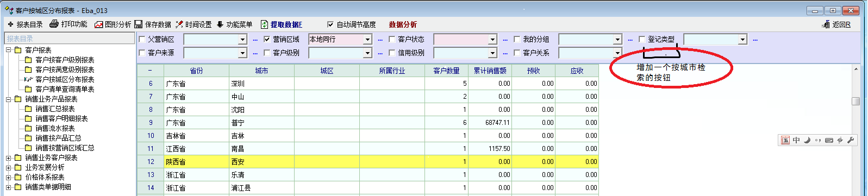Open the 营销区域 本地同行 dropdown
Screen dimensions: 868x196
tap(367, 40)
